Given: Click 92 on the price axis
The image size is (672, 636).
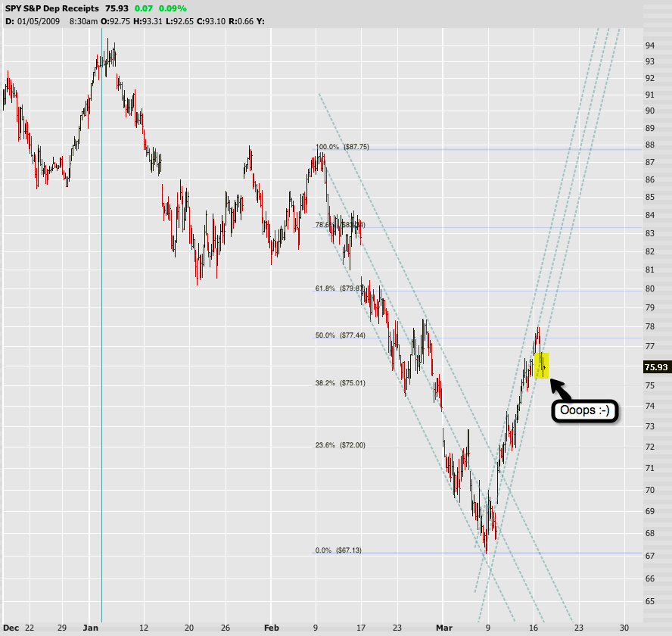Looking at the screenshot, I should click(650, 78).
